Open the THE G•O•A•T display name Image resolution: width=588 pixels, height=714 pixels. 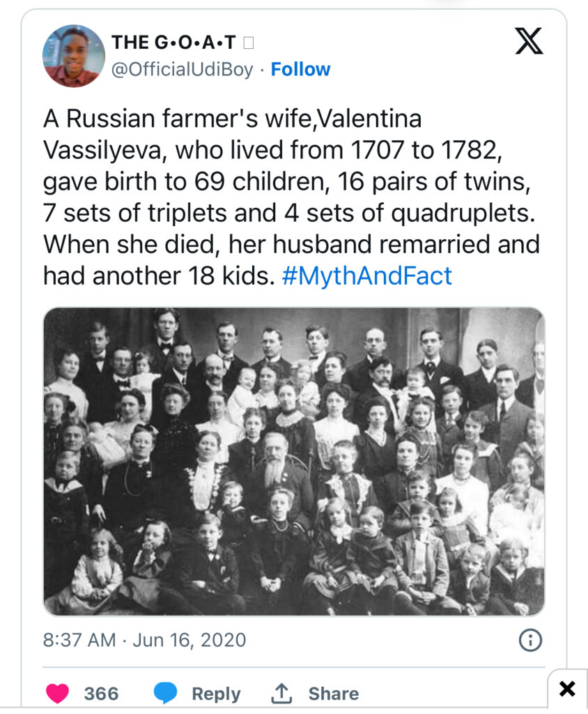(x=173, y=43)
